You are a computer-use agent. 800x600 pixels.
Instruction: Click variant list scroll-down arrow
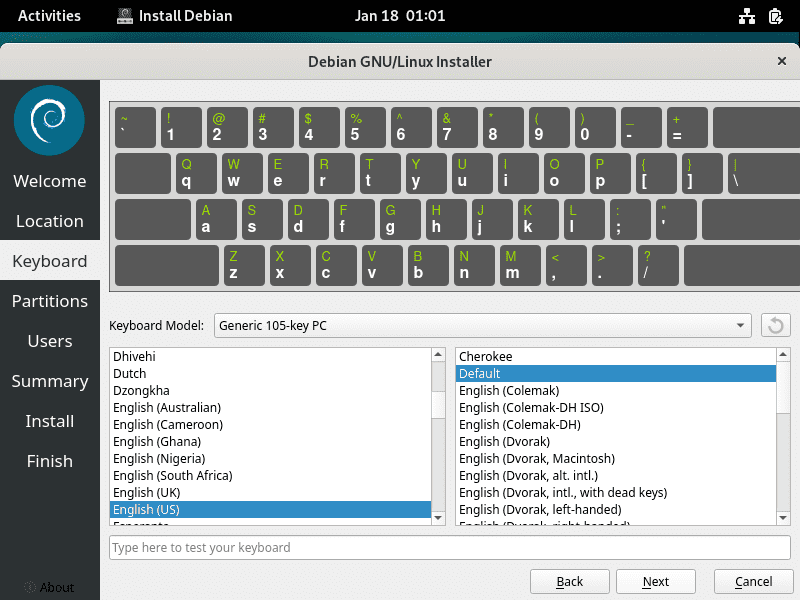(783, 518)
